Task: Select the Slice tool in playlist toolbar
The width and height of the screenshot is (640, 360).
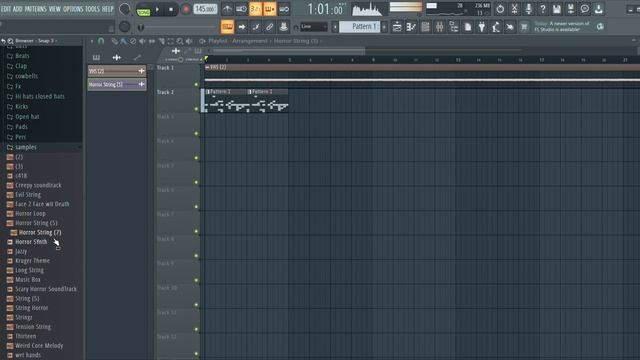Action: point(161,41)
